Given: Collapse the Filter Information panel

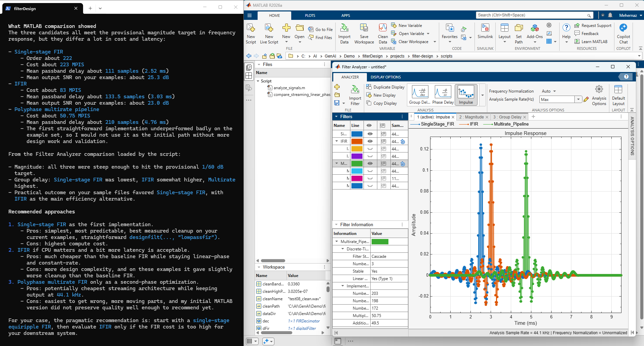Looking at the screenshot, I should [336, 224].
